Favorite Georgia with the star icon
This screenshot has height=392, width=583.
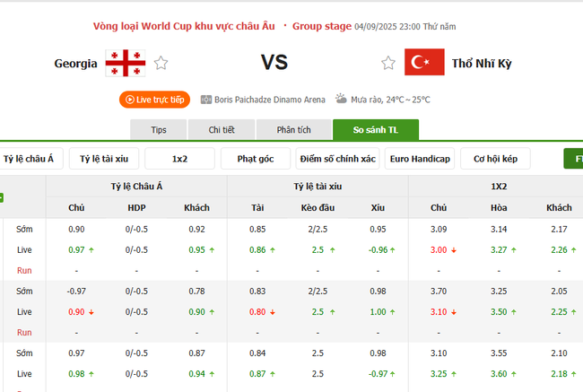click(161, 63)
